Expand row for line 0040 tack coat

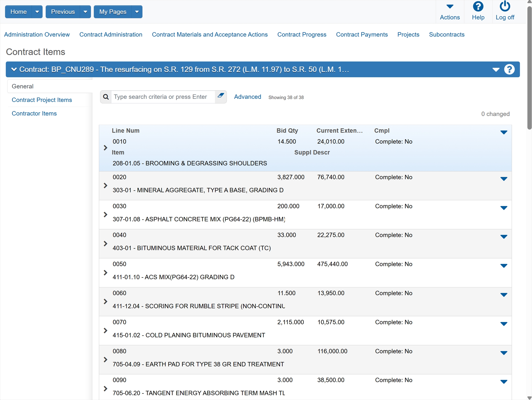tap(105, 244)
